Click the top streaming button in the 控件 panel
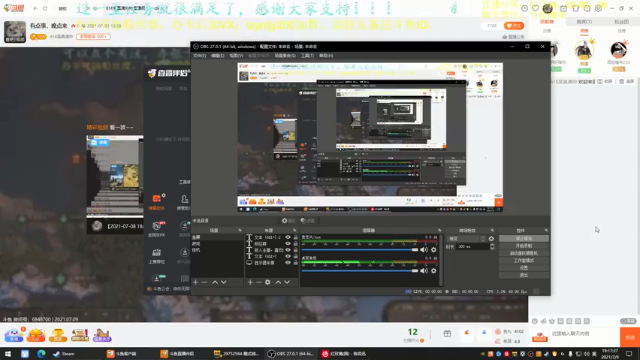The width and height of the screenshot is (640, 360). pyautogui.click(x=524, y=238)
